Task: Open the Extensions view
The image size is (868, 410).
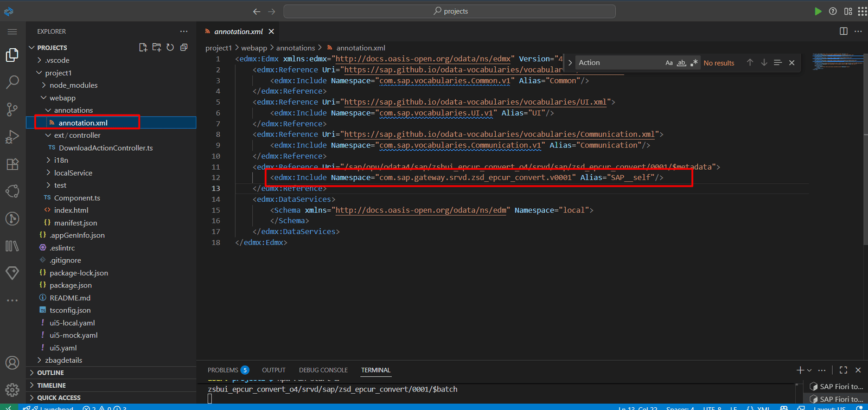Action: coord(12,164)
